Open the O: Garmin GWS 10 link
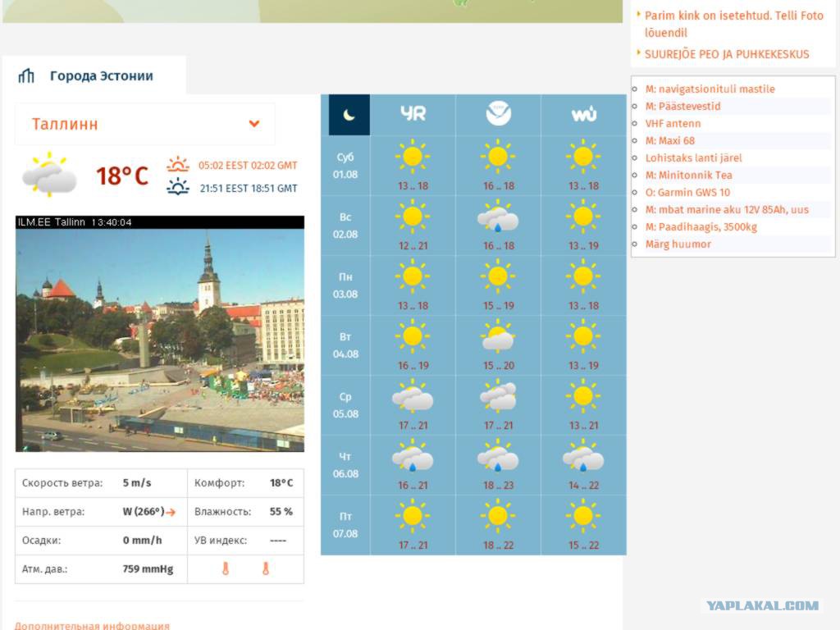 tap(687, 192)
